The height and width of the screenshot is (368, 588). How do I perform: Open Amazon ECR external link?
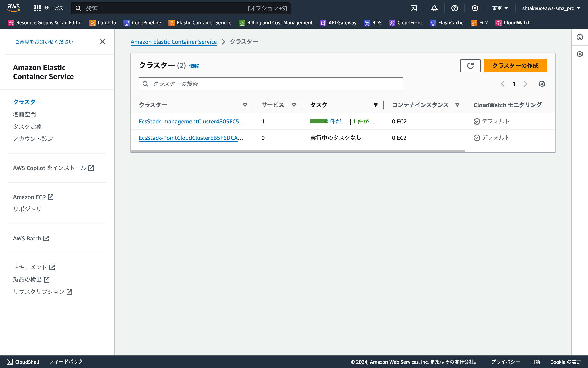[x=33, y=197]
